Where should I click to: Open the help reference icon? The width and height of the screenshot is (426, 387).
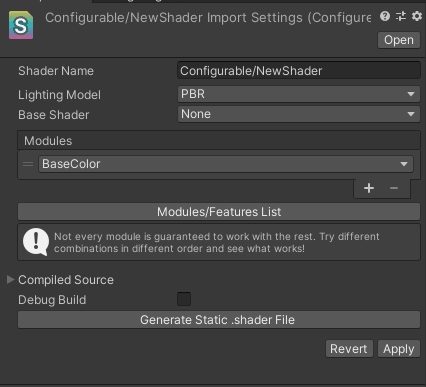[x=385, y=16]
